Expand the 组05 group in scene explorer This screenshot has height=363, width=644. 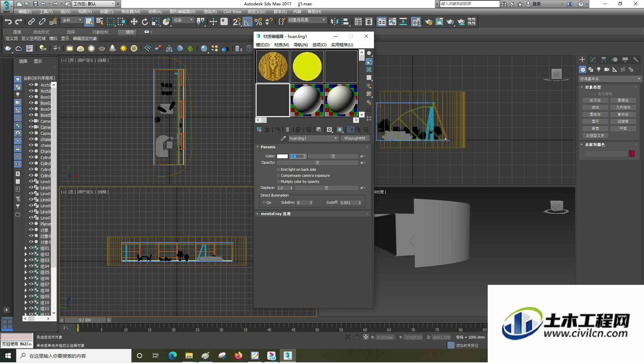tap(26, 272)
